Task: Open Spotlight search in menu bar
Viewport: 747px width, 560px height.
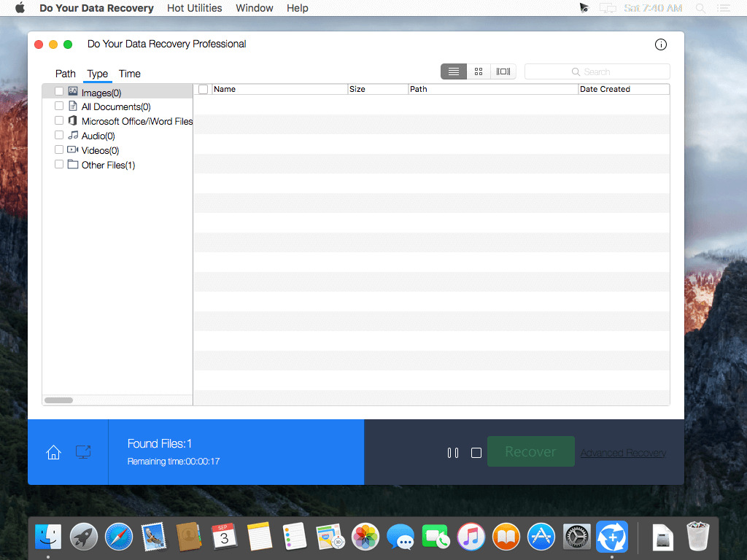Action: click(x=700, y=8)
